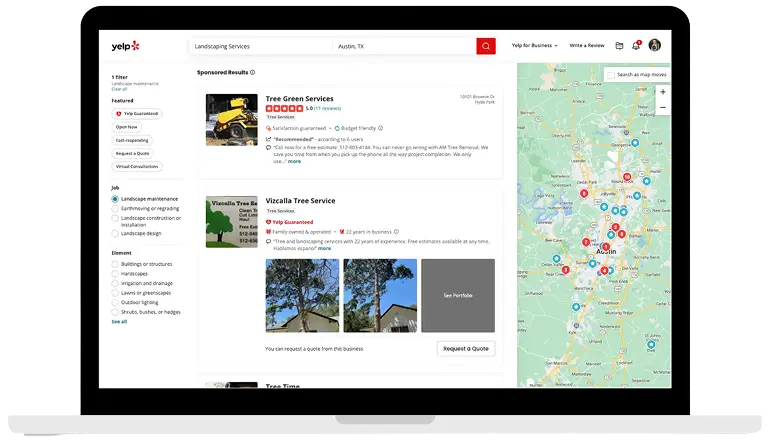Open Write a Review link
The width and height of the screenshot is (769, 445).
(587, 46)
